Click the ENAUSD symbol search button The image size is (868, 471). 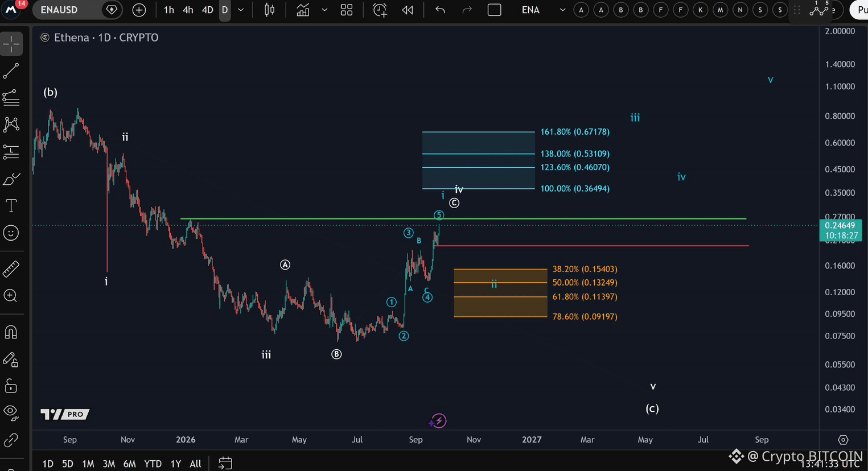click(x=59, y=10)
